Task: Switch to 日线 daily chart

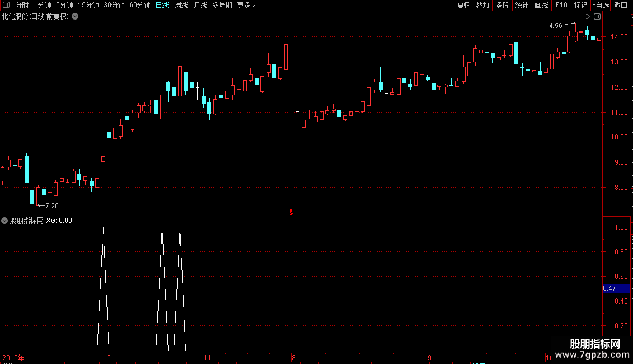Action: pyautogui.click(x=162, y=5)
